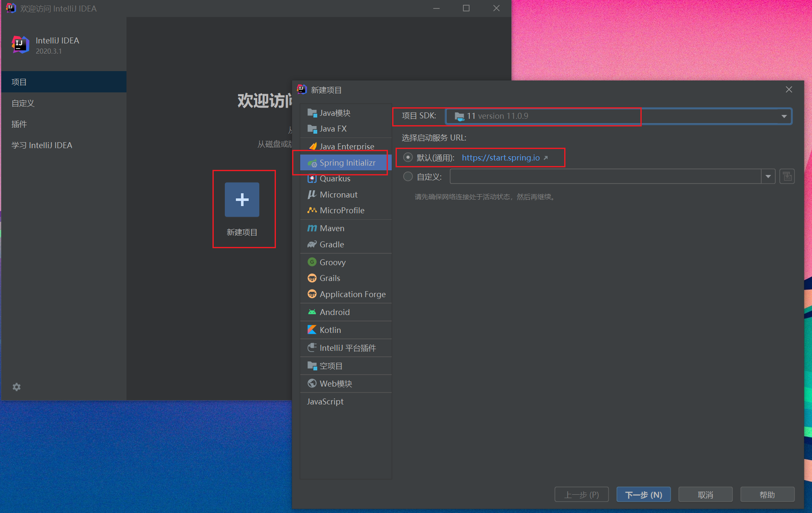Select Kotlin project type

346,330
